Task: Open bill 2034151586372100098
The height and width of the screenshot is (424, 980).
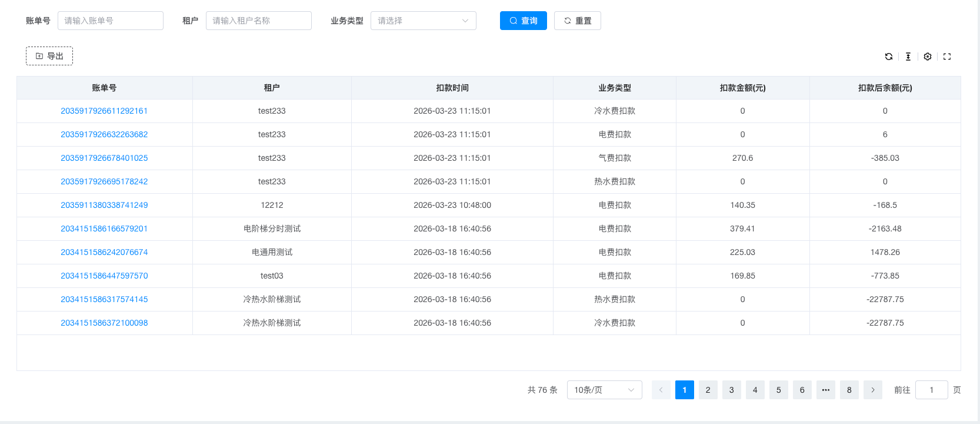Action: point(104,323)
